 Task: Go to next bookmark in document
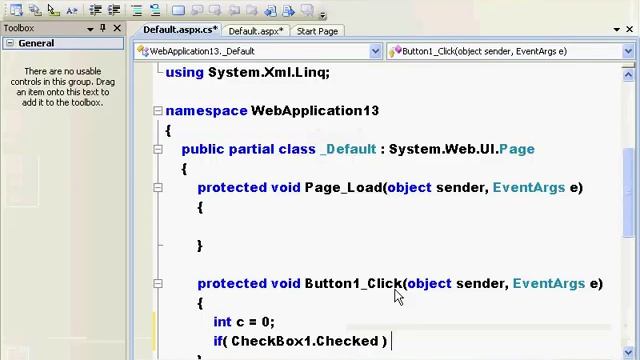pos(289,10)
